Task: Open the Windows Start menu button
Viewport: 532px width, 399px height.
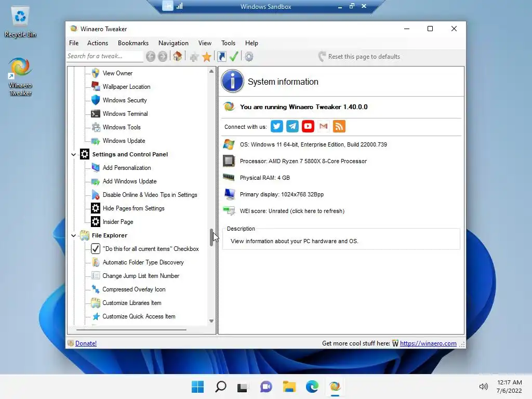Action: (x=198, y=387)
